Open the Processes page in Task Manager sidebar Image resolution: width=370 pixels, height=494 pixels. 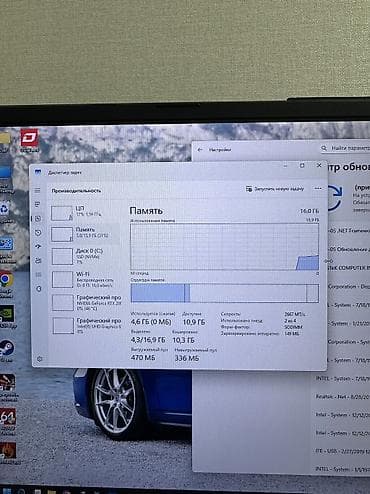click(38, 204)
